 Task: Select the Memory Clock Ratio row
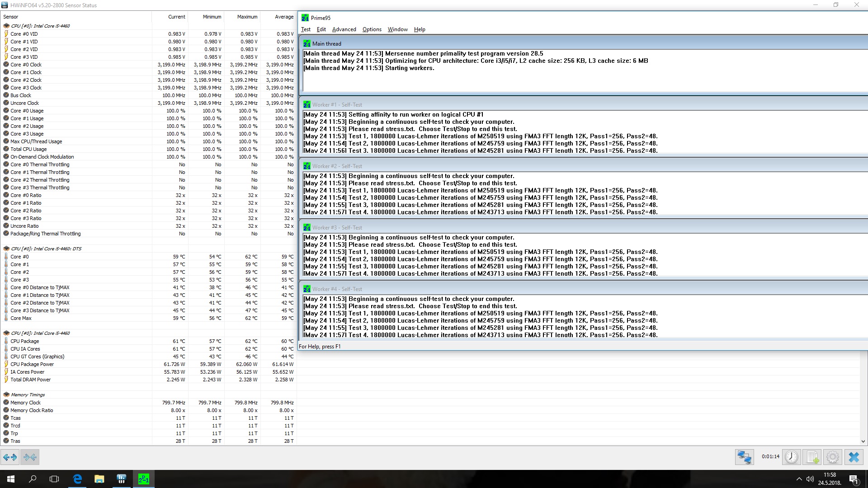click(148, 410)
